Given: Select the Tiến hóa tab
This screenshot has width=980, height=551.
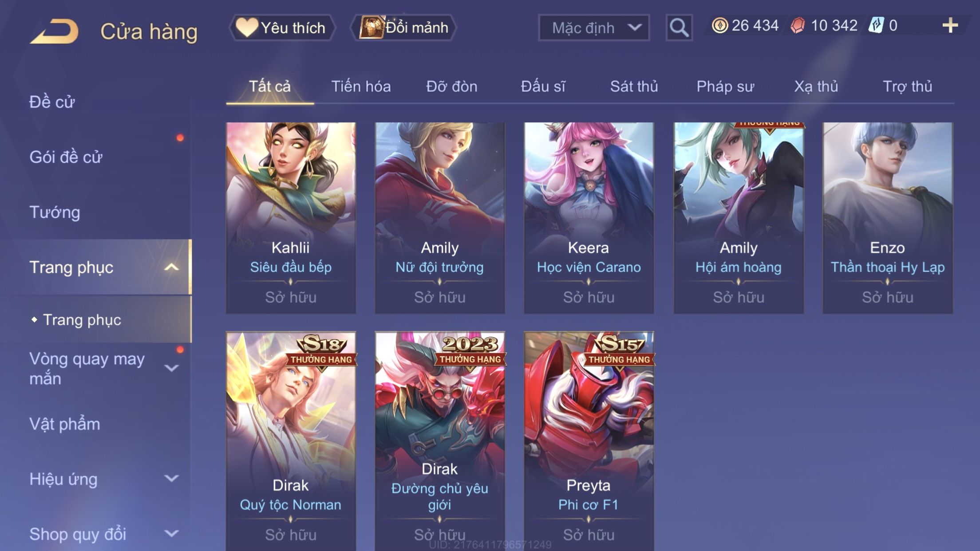Looking at the screenshot, I should click(x=361, y=87).
